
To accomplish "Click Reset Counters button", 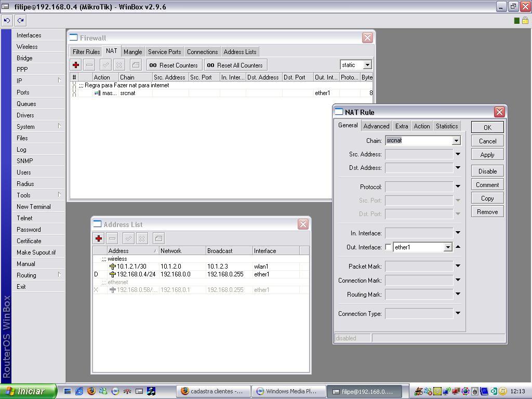I will pos(175,65).
